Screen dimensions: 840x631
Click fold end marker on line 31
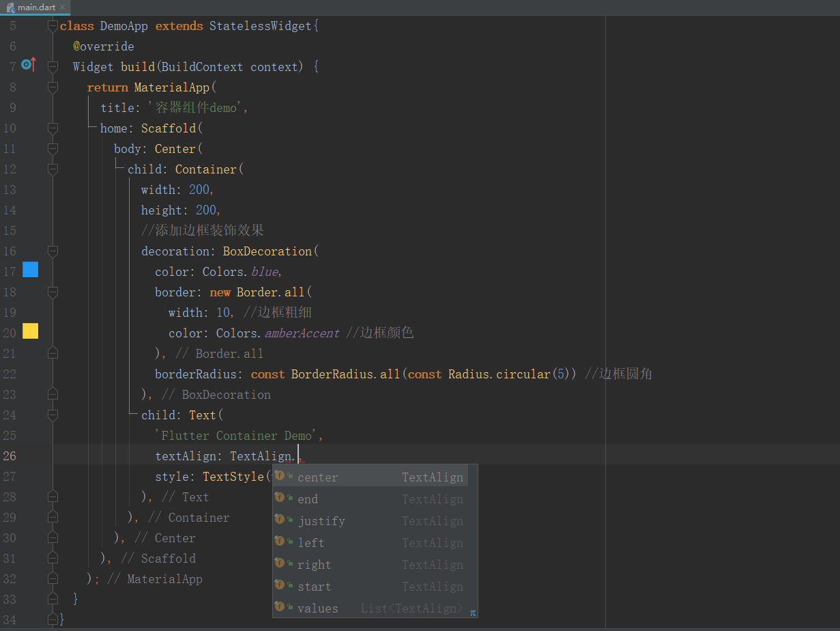coord(53,559)
